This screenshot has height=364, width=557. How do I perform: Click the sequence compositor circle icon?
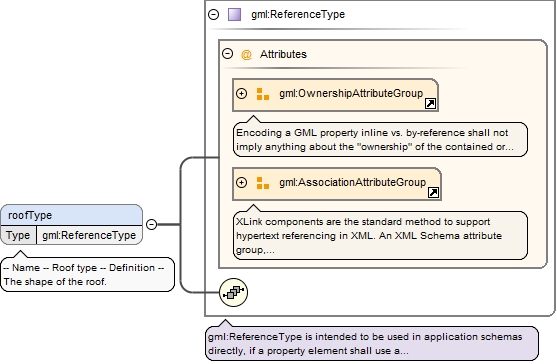coord(233,292)
